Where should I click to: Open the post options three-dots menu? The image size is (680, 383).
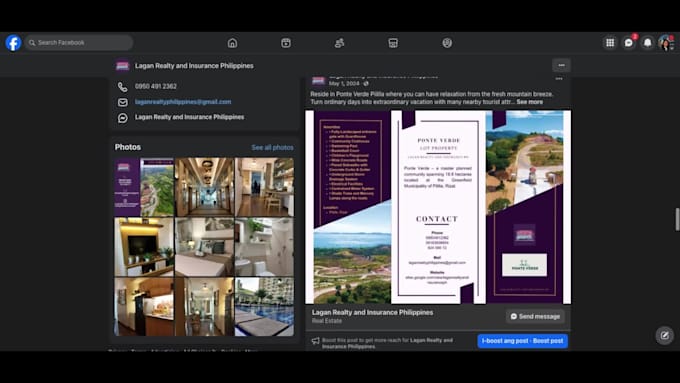point(559,79)
